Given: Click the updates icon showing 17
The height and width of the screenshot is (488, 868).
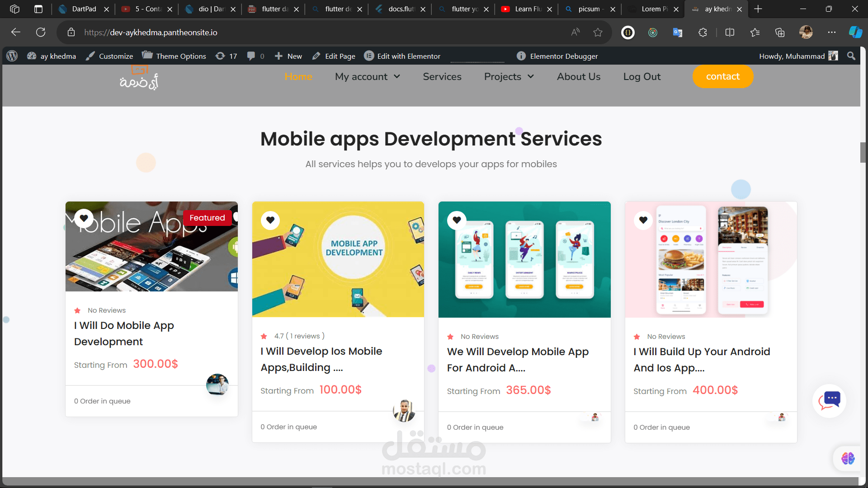Looking at the screenshot, I should [x=226, y=56].
